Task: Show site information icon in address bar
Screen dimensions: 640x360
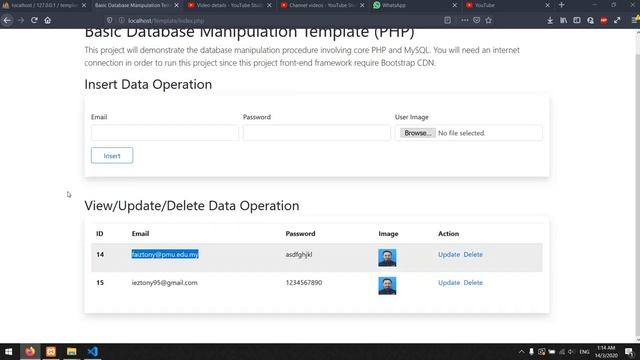Action: 121,20
